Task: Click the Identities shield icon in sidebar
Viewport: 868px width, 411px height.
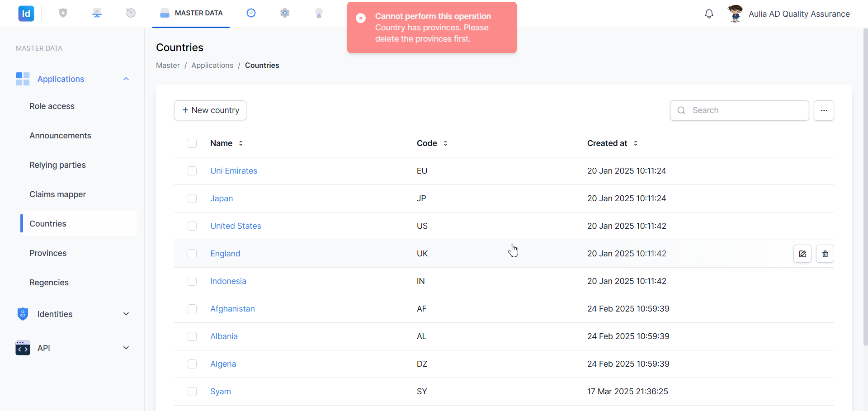Action: pyautogui.click(x=23, y=314)
